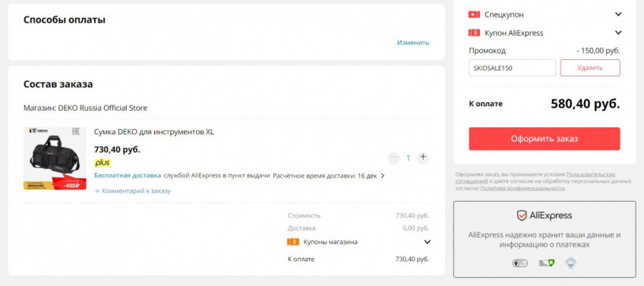Click the total 580,40 руб.
Viewport: 644px width, 286px height.
pyautogui.click(x=586, y=104)
